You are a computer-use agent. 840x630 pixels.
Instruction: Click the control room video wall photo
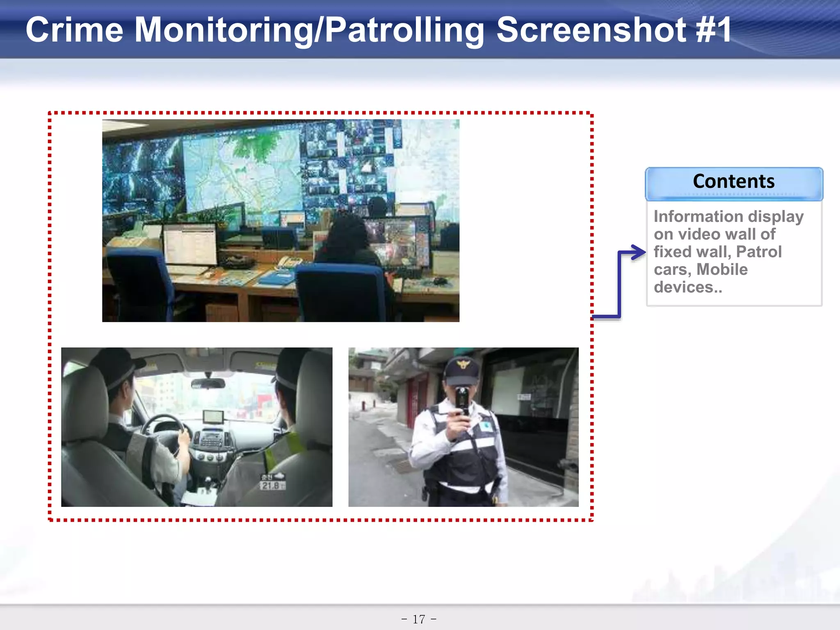281,220
